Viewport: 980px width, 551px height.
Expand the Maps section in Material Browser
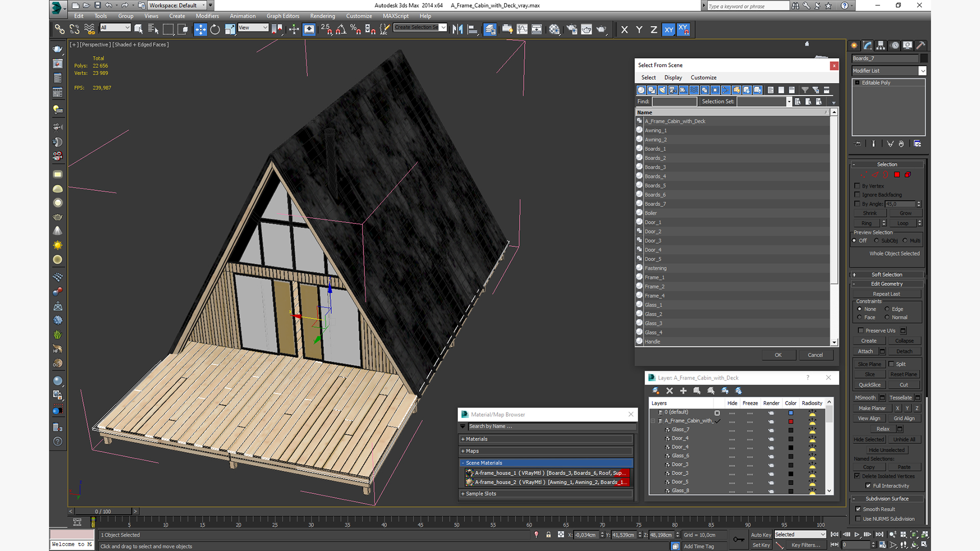(546, 451)
